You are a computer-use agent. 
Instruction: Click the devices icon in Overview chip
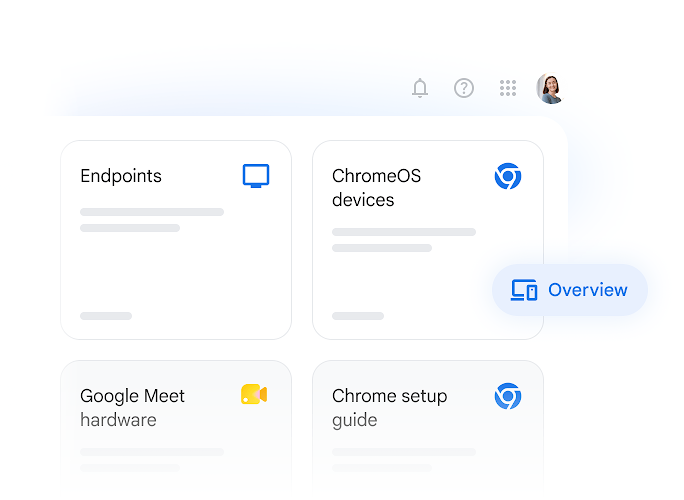pyautogui.click(x=523, y=290)
